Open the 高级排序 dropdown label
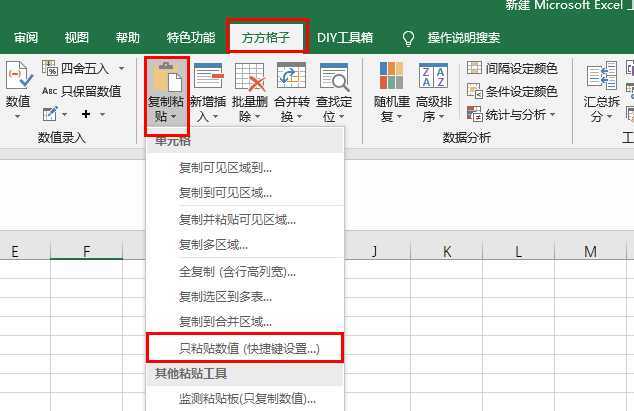 433,109
